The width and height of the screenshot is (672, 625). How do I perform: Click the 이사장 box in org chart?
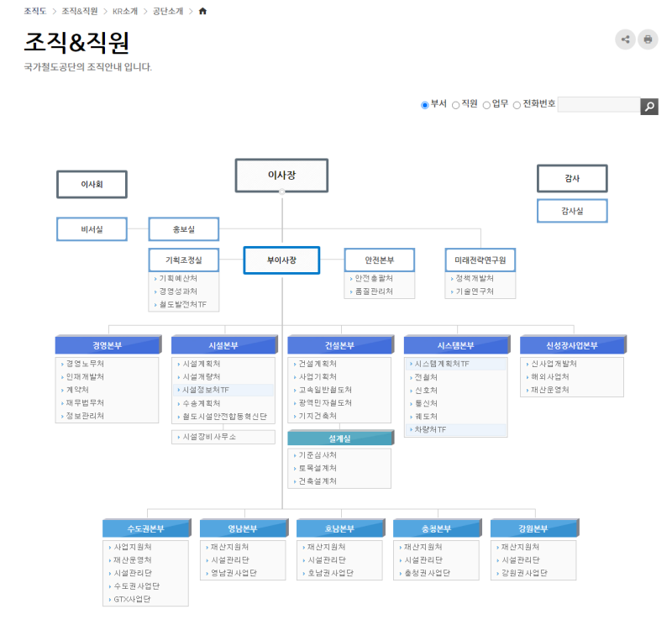pyautogui.click(x=281, y=175)
